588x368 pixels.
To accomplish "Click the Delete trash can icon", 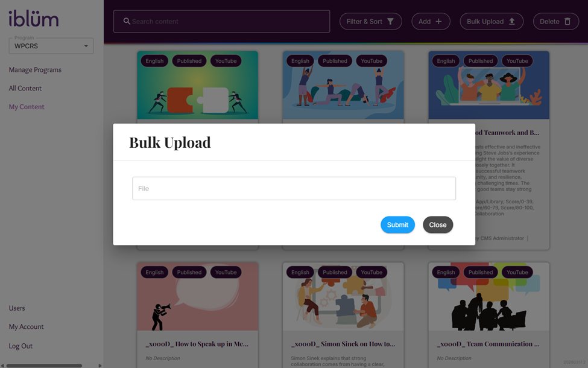I will point(567,21).
